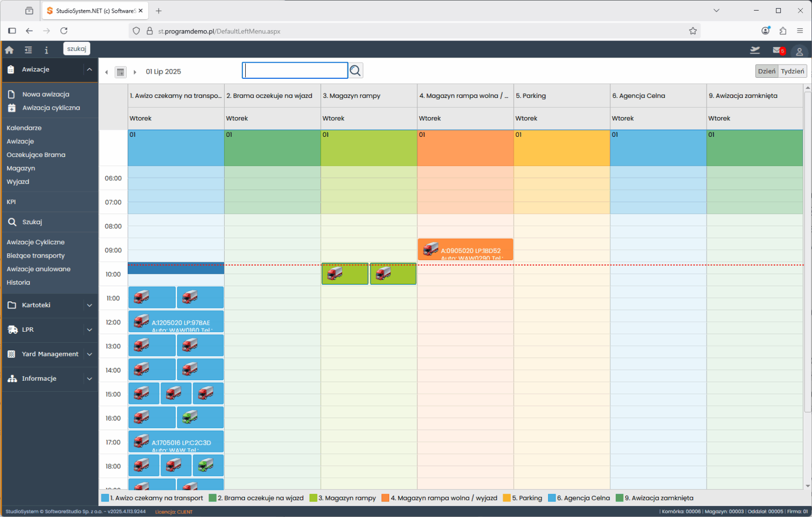Open Nowa awizacja from sidebar
Viewport: 812px width, 517px height.
click(x=45, y=94)
